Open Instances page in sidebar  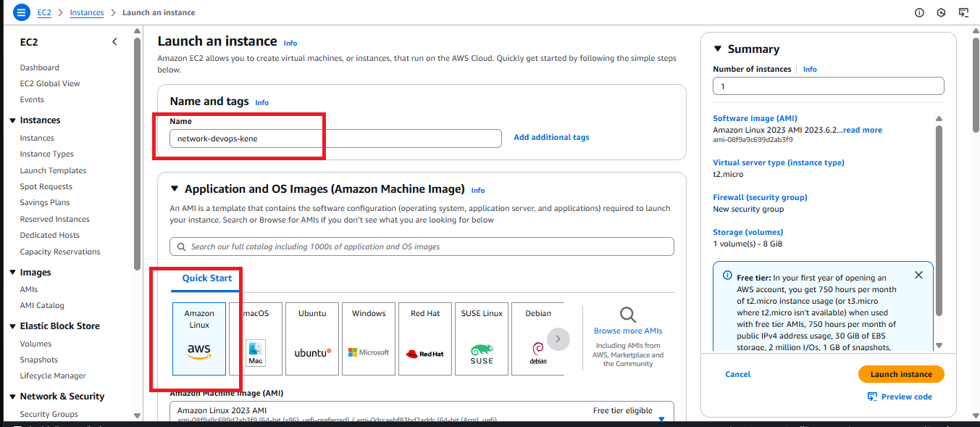coord(37,138)
